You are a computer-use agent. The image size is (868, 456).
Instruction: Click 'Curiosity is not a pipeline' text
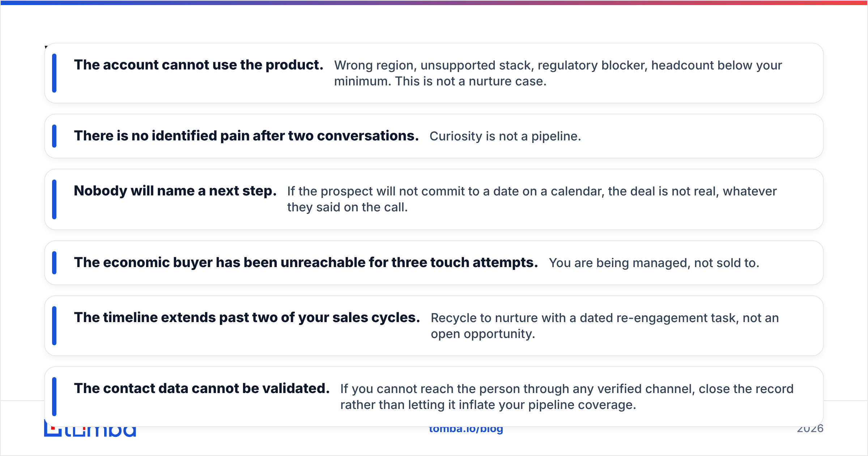point(505,136)
